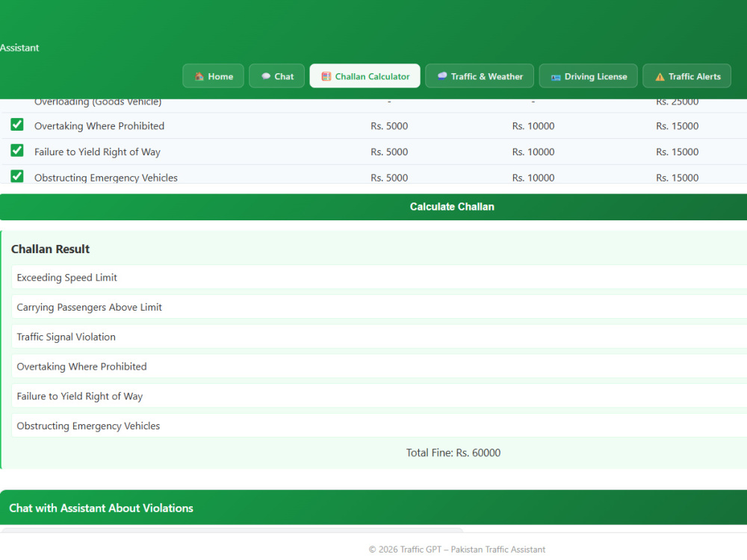Click Rs. 15000 in Obstructing Emergency Vehicles row
Image resolution: width=747 pixels, height=560 pixels.
[x=677, y=178]
